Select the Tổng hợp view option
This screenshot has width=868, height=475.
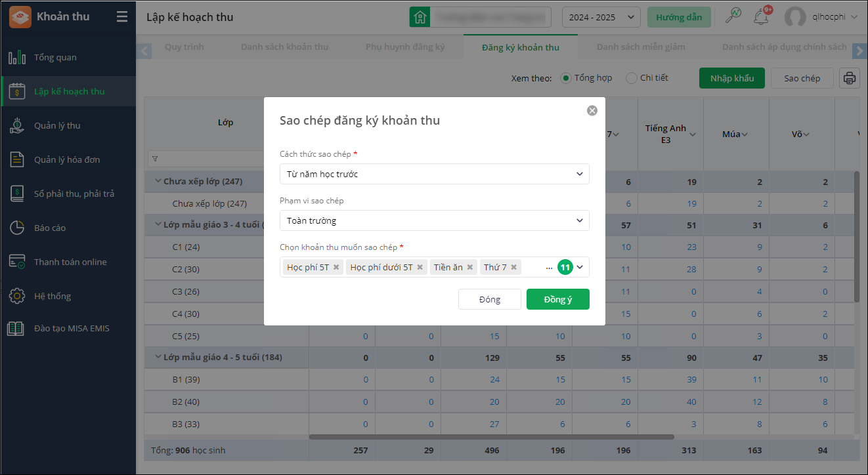coord(565,78)
